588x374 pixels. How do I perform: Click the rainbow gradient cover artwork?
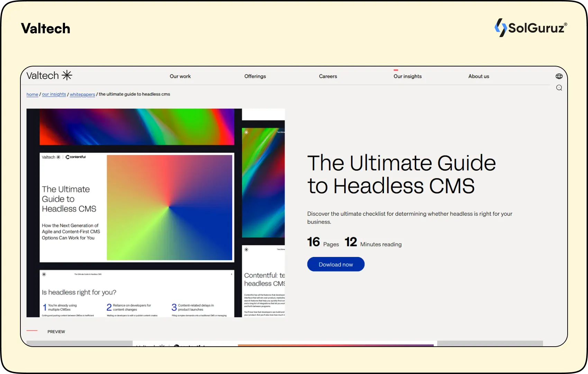pyautogui.click(x=169, y=207)
